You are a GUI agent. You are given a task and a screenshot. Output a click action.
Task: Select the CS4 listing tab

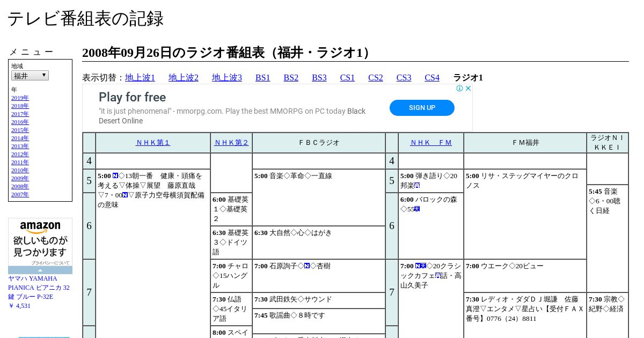[432, 78]
